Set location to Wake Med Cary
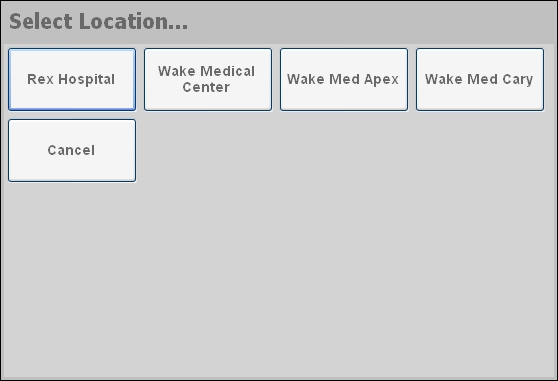The image size is (558, 381). tap(480, 79)
